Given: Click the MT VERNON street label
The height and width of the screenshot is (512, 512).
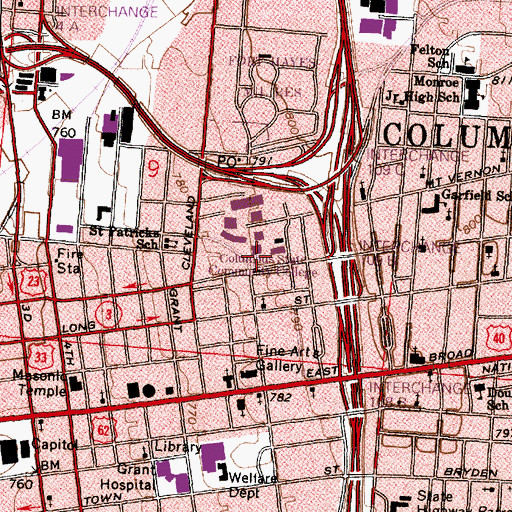Looking at the screenshot, I should tap(464, 177).
